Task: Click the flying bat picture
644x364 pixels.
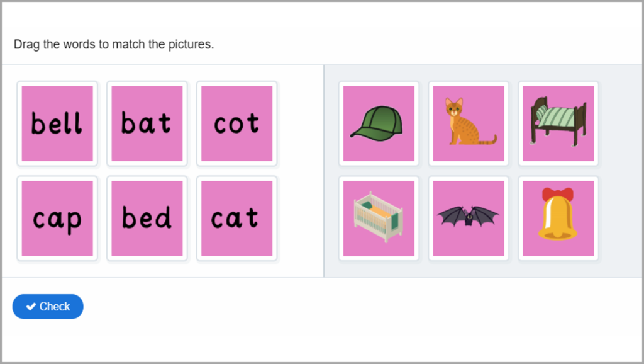Action: pyautogui.click(x=468, y=218)
